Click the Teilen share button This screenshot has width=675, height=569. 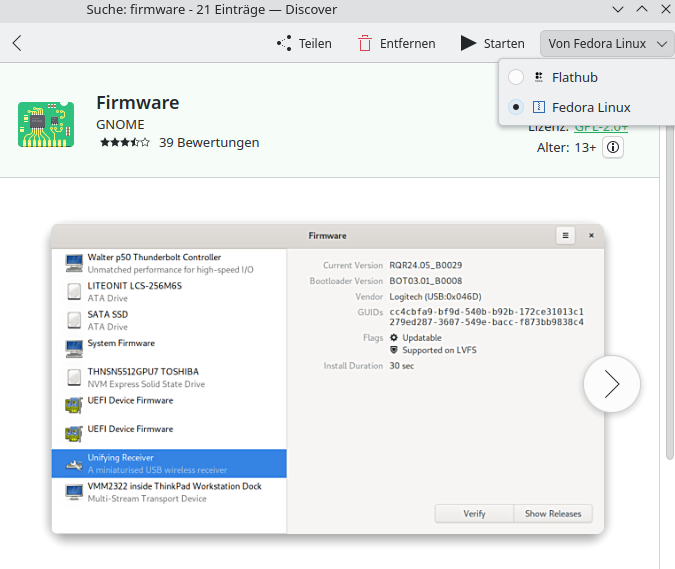(304, 43)
